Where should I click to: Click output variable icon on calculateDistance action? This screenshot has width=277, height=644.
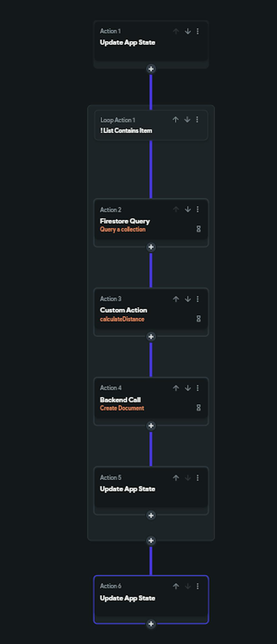click(199, 319)
